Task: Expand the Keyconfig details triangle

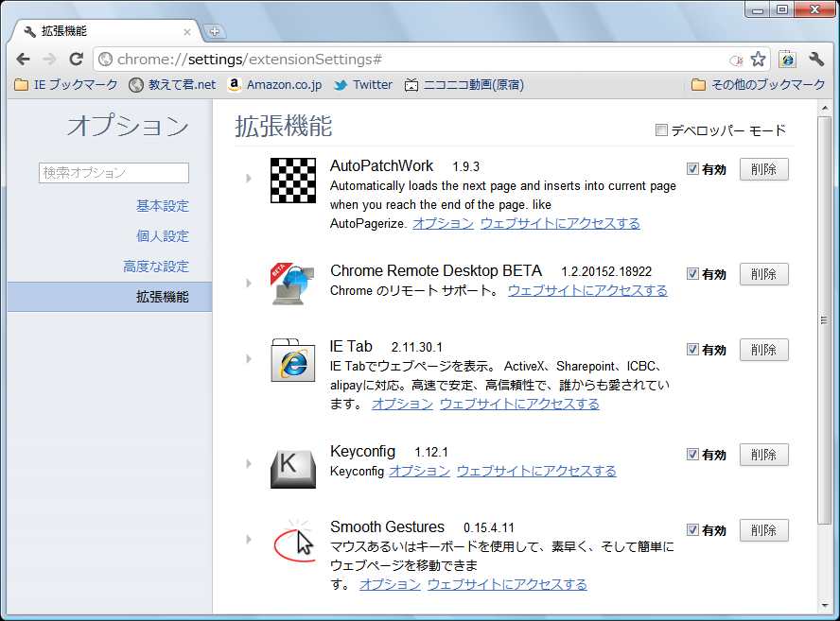Action: pos(249,463)
